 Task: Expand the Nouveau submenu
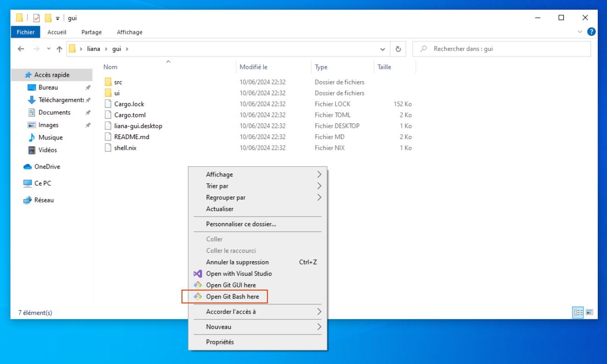(258, 327)
